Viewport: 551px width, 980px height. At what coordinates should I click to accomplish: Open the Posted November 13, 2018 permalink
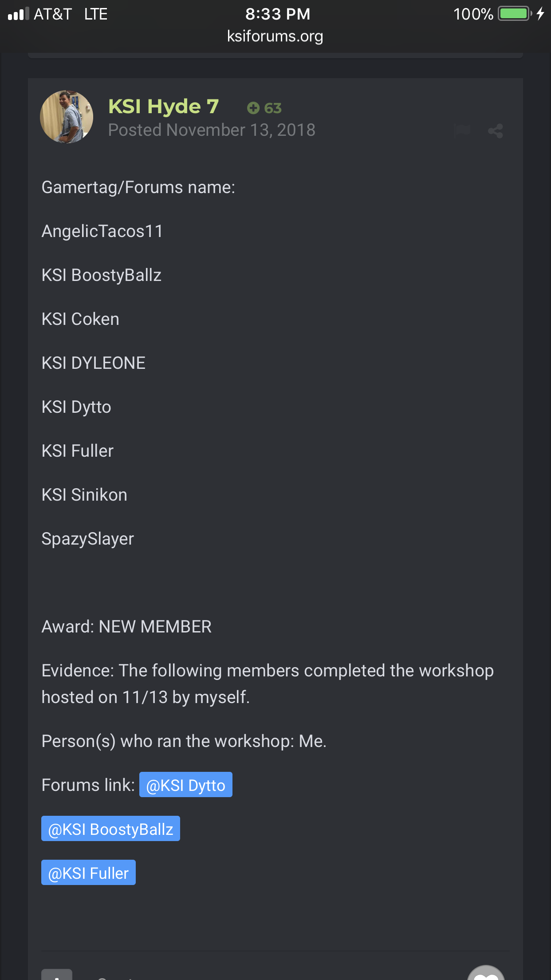(212, 130)
